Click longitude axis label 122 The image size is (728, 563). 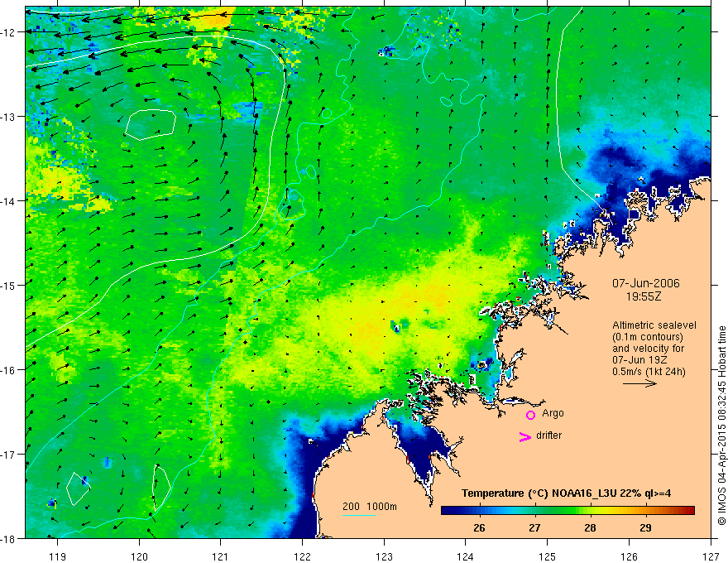(x=302, y=556)
